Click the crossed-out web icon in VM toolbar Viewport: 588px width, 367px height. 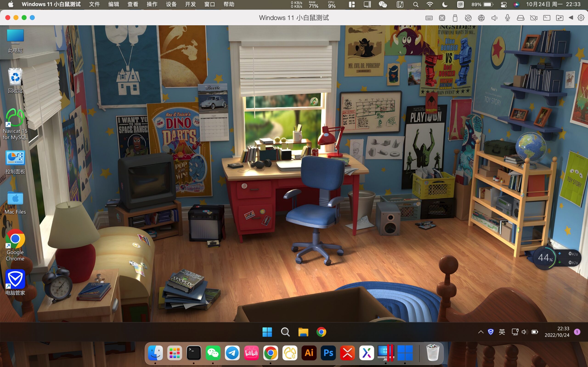coord(468,18)
